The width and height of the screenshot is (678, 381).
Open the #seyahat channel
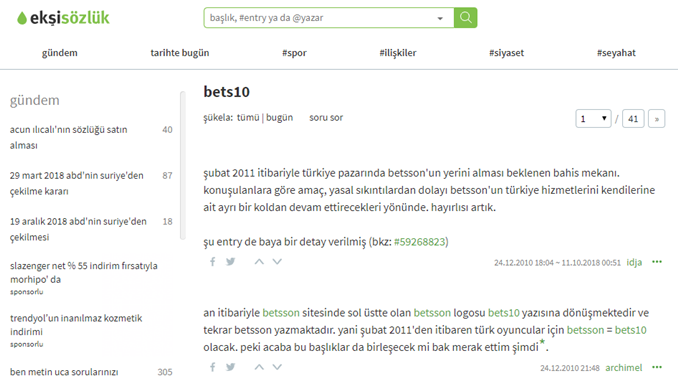click(616, 53)
